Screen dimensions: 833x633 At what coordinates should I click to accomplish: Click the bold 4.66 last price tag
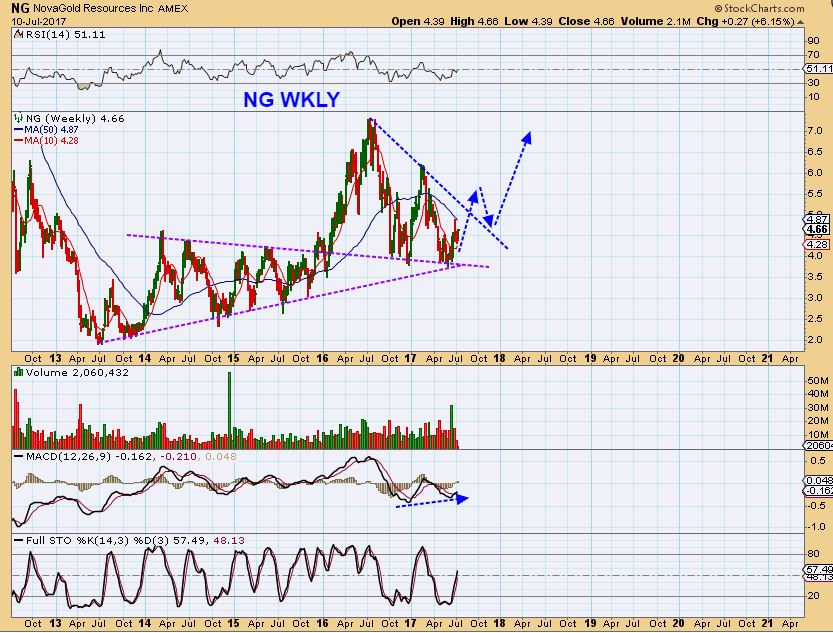[x=817, y=229]
